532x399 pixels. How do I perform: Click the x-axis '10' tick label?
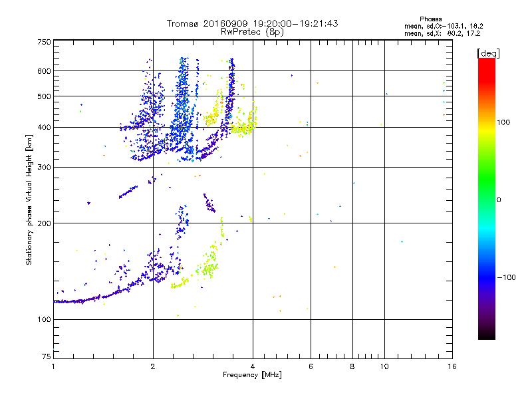point(384,366)
